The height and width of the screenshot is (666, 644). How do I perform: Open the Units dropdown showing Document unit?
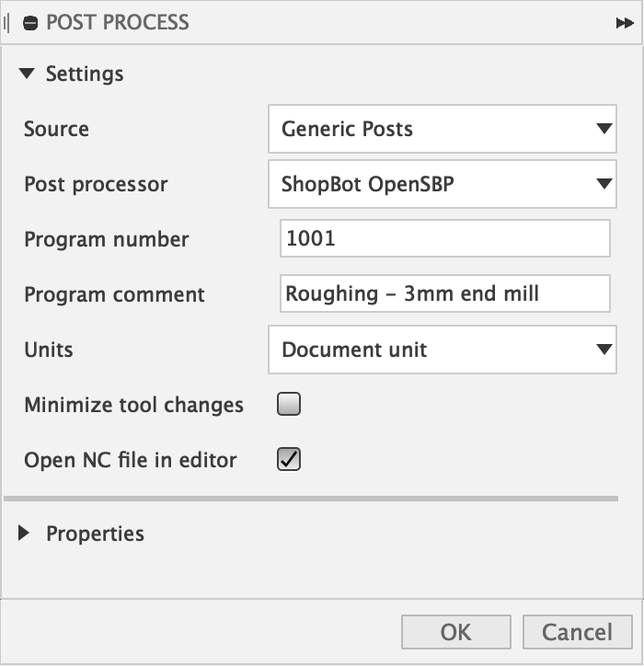click(x=443, y=350)
